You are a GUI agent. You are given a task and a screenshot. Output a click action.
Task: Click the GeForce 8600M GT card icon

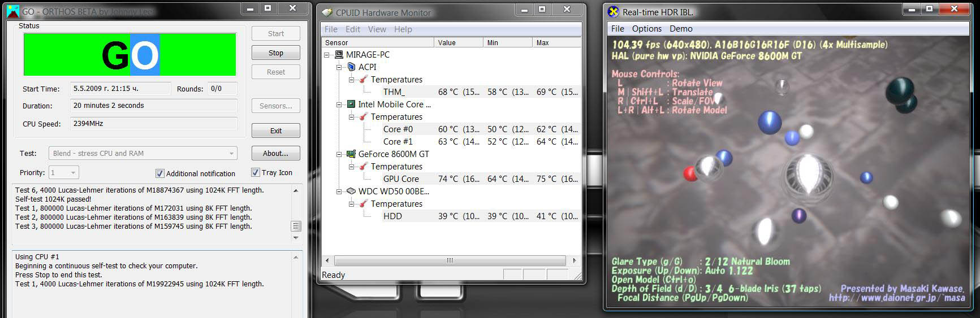pyautogui.click(x=351, y=154)
